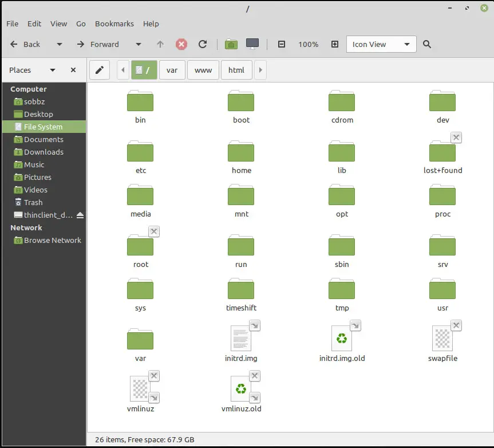This screenshot has height=448, width=494.
Task: Open Music in the sidebar
Action: click(x=44, y=164)
